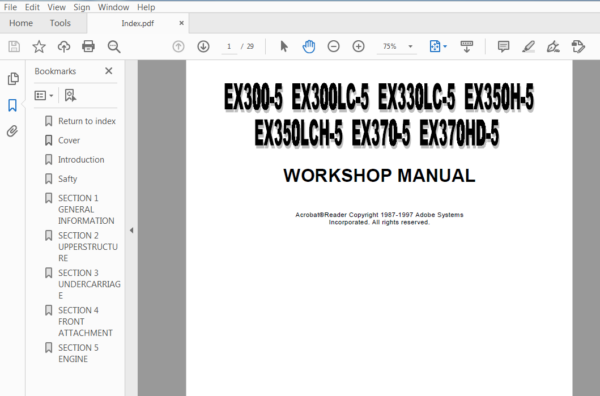
Task: Open SECTION 5 ENGINE bookmark
Action: 78,353
